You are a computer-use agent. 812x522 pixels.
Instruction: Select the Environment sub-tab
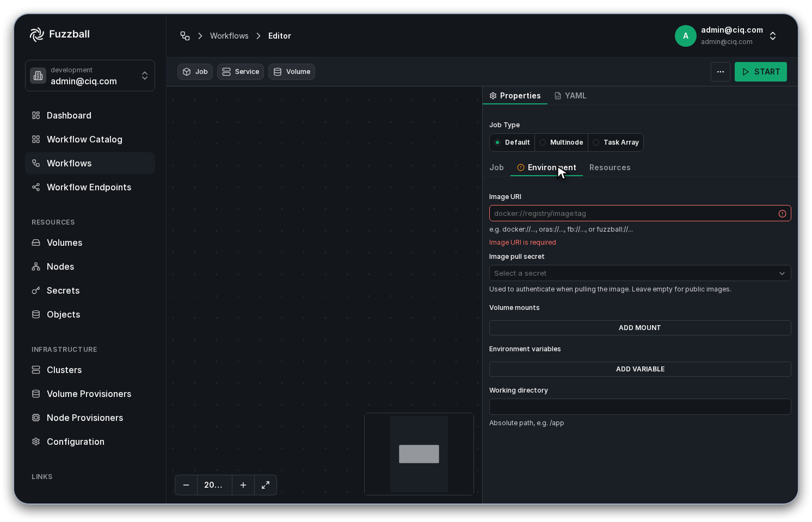tap(546, 167)
